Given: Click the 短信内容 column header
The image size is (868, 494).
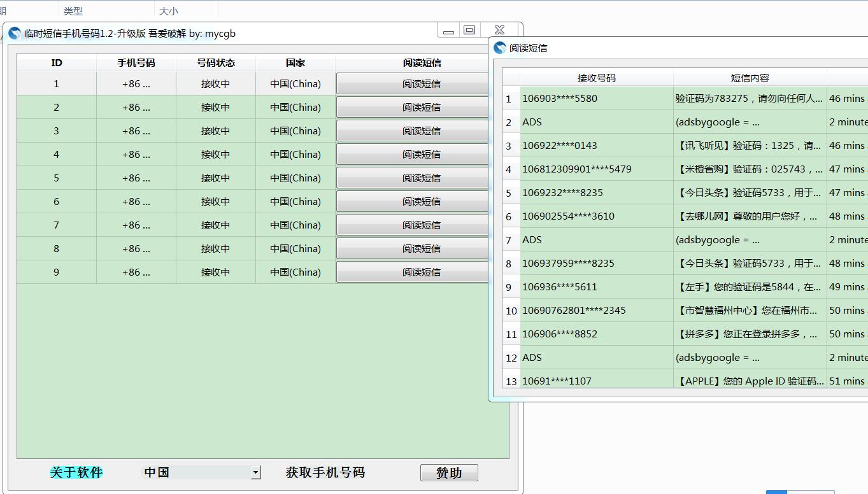Looking at the screenshot, I should tap(750, 78).
